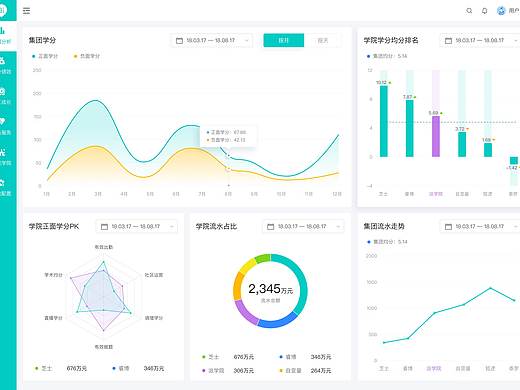Open notifications via the bell icon
Image resolution: width=520 pixels, height=390 pixels.
(x=484, y=11)
